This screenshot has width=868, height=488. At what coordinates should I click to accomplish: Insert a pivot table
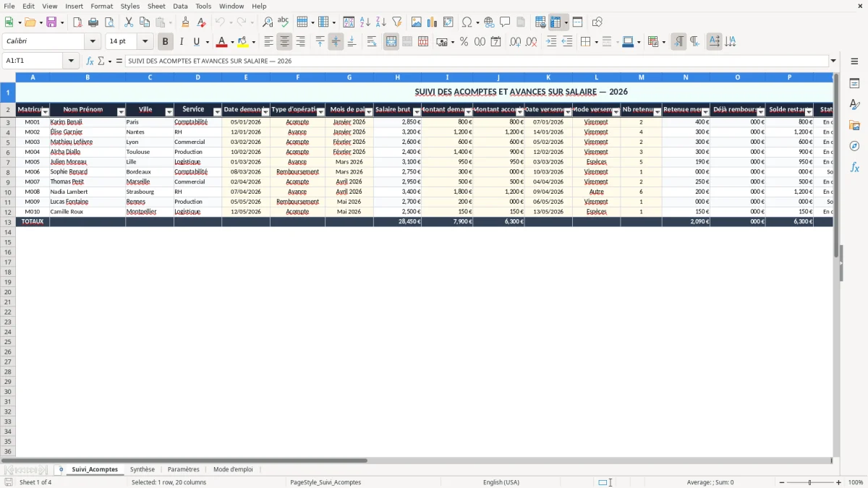click(448, 22)
